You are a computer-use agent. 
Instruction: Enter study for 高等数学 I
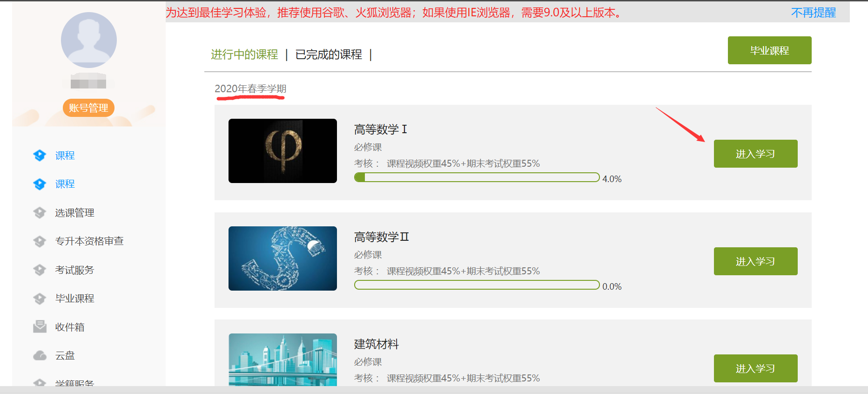pos(755,154)
